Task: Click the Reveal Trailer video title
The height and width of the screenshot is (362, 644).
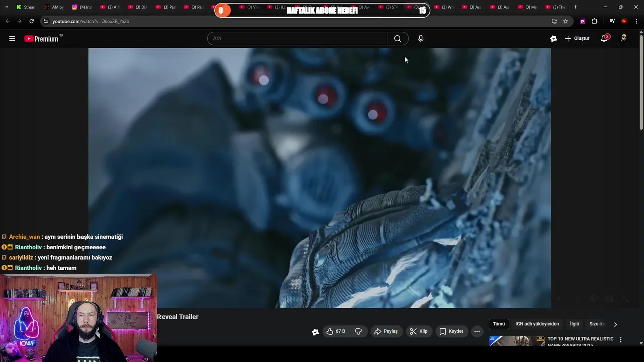Action: point(178,317)
